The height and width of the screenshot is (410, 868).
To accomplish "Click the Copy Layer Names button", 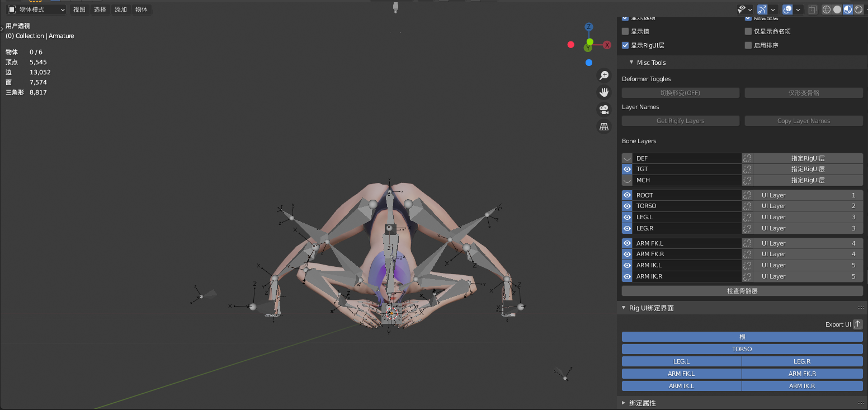I will pyautogui.click(x=804, y=121).
